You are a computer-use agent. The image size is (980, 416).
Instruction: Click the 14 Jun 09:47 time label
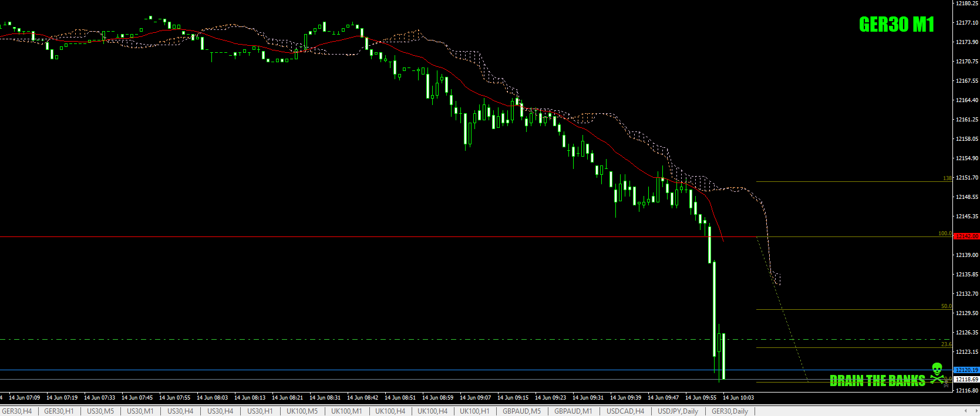pos(664,398)
